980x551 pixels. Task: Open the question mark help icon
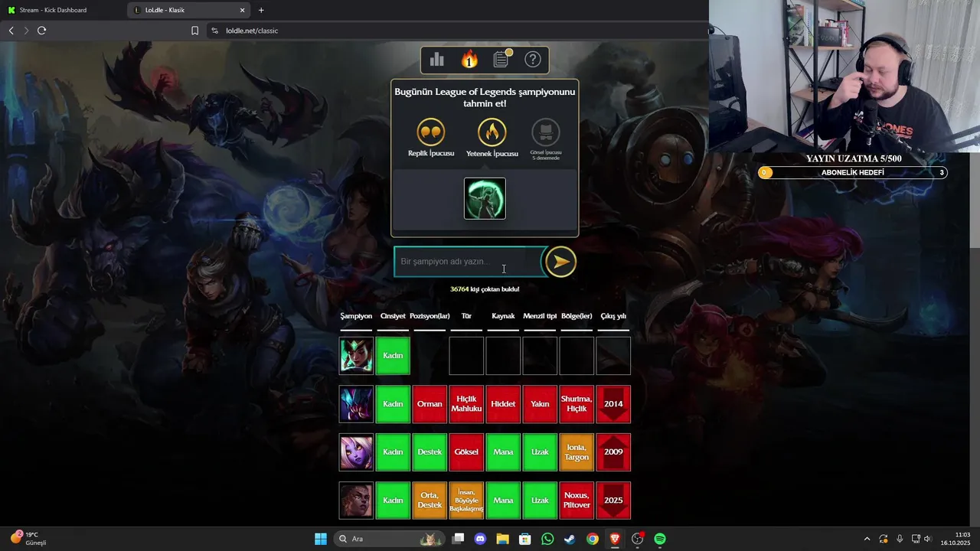533,60
